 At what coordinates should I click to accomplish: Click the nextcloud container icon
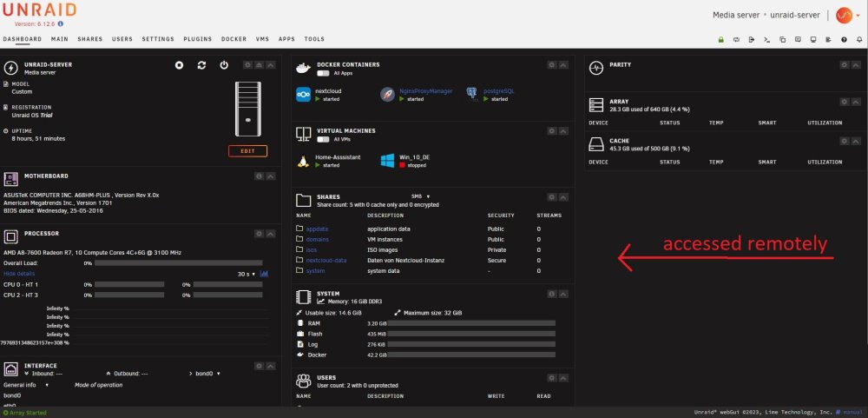[303, 94]
